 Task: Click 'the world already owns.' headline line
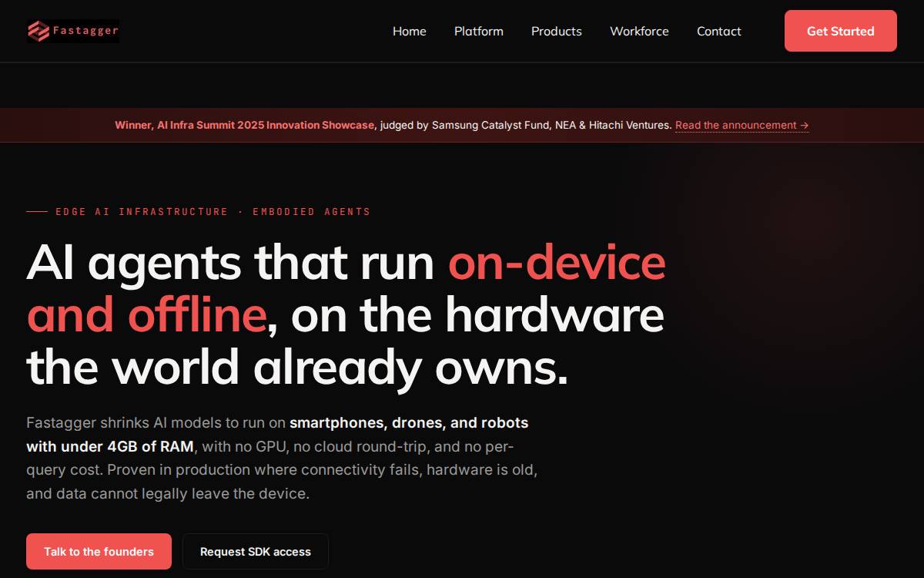pyautogui.click(x=297, y=367)
